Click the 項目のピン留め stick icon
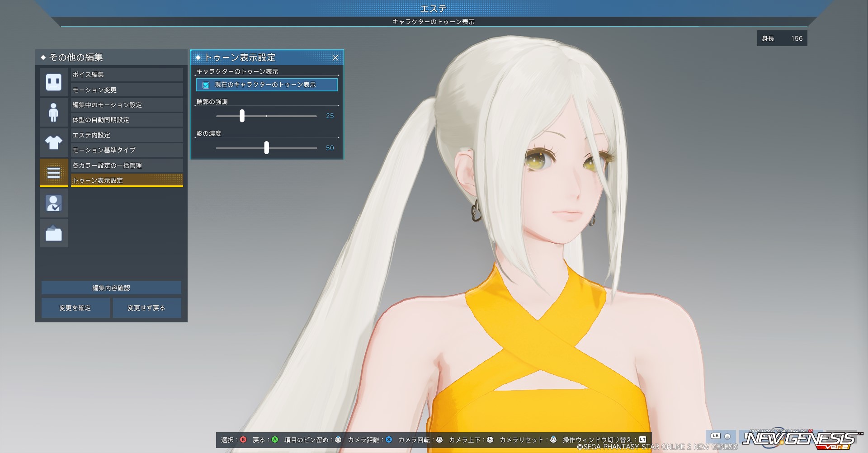This screenshot has height=453, width=868. 338,439
